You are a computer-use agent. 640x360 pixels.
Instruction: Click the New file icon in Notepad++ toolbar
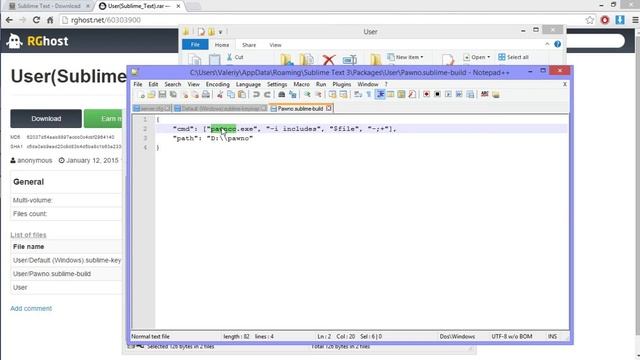(141, 95)
